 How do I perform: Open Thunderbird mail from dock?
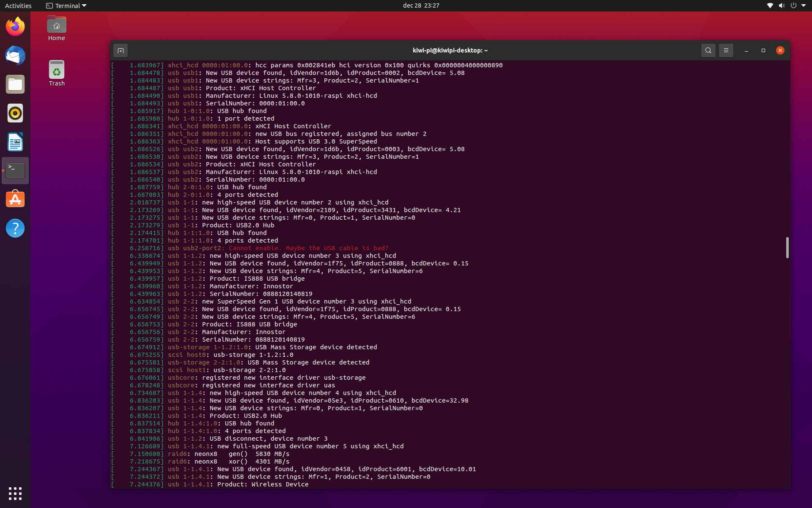(15, 56)
